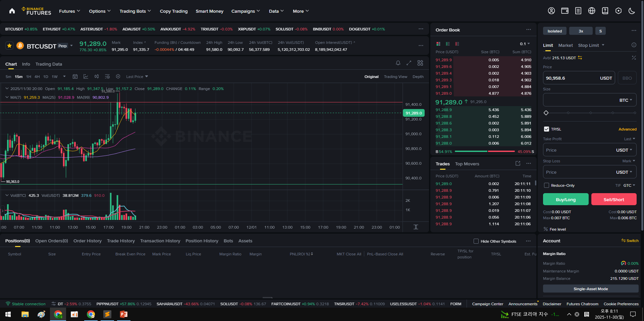Open Advanced TP/SL settings
Image resolution: width=644 pixels, height=321 pixels.
[627, 129]
